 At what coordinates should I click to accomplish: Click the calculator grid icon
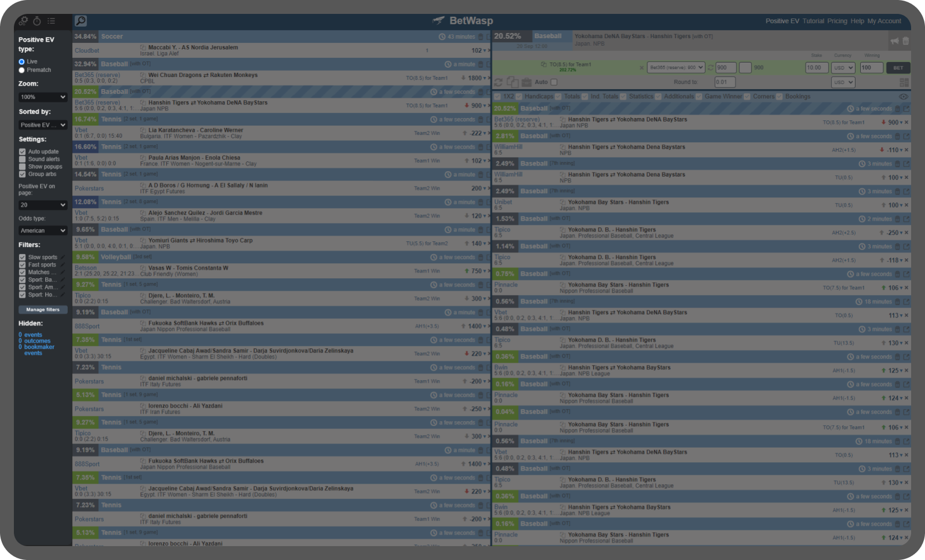904,83
